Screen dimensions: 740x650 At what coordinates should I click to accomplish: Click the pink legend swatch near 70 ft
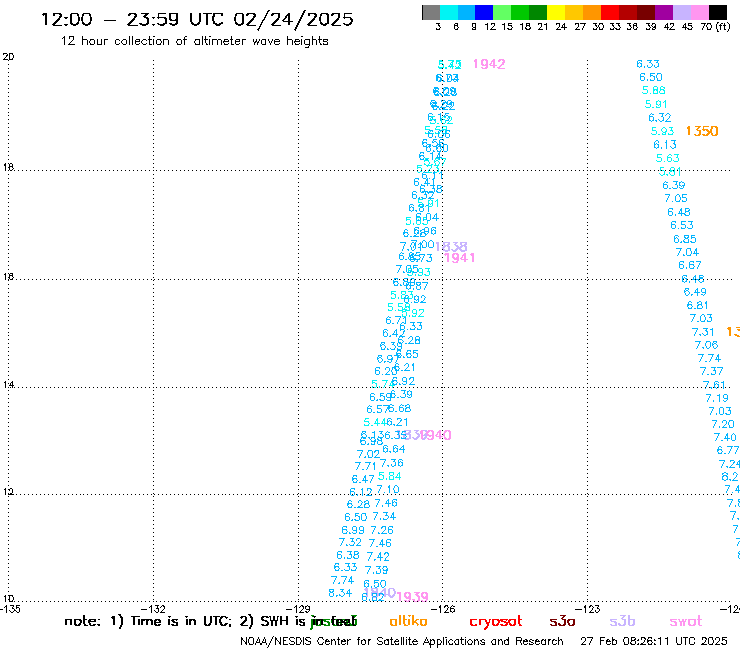pyautogui.click(x=699, y=12)
